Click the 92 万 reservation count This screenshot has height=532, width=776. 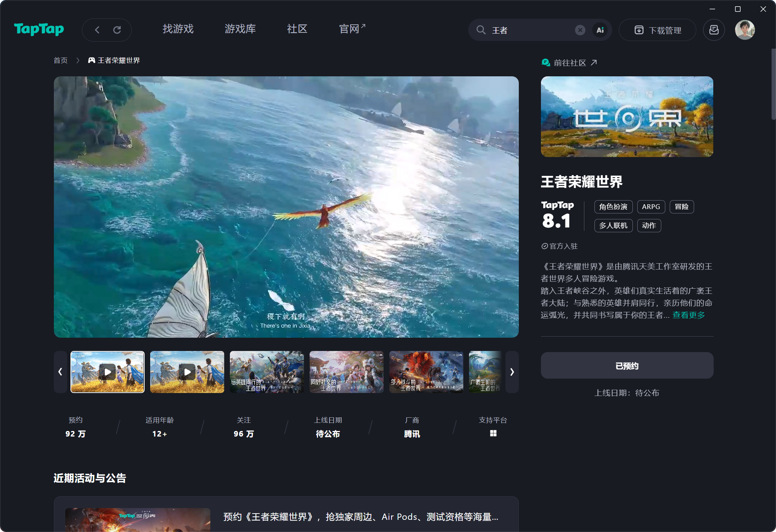(x=75, y=434)
